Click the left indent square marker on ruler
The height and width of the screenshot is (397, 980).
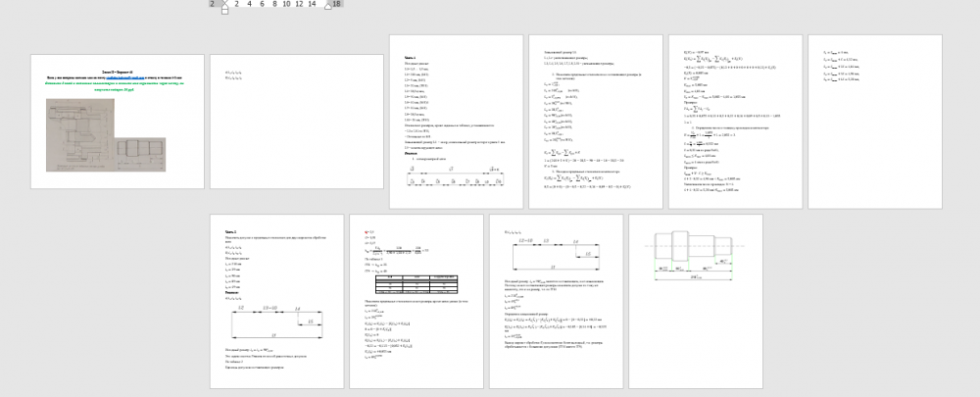tap(223, 11)
